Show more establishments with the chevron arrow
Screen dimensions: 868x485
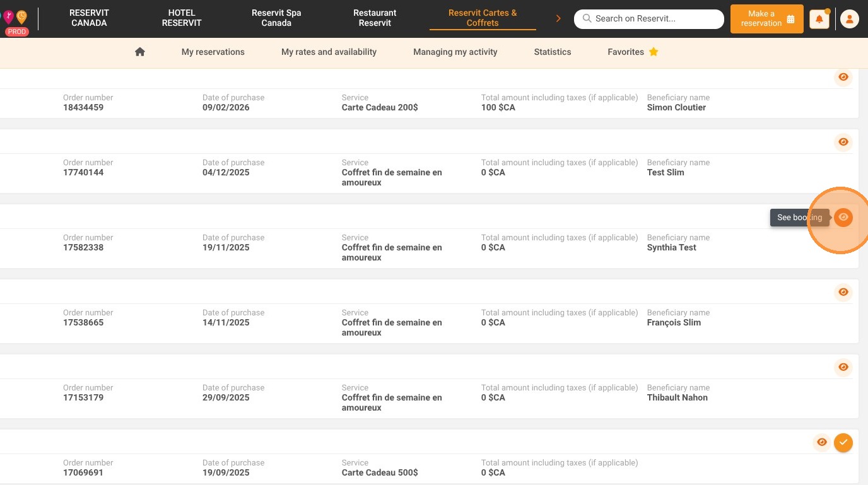coord(558,19)
